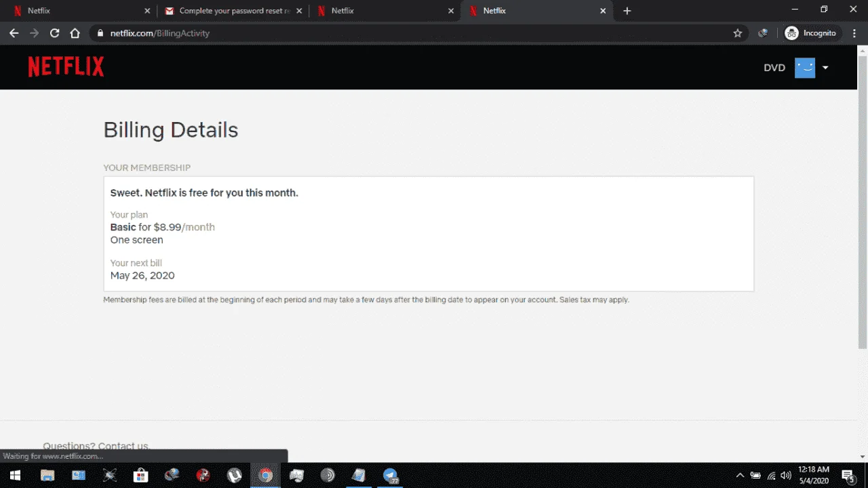Image resolution: width=868 pixels, height=488 pixels.
Task: Open the Windows Start menu
Action: tap(15, 475)
